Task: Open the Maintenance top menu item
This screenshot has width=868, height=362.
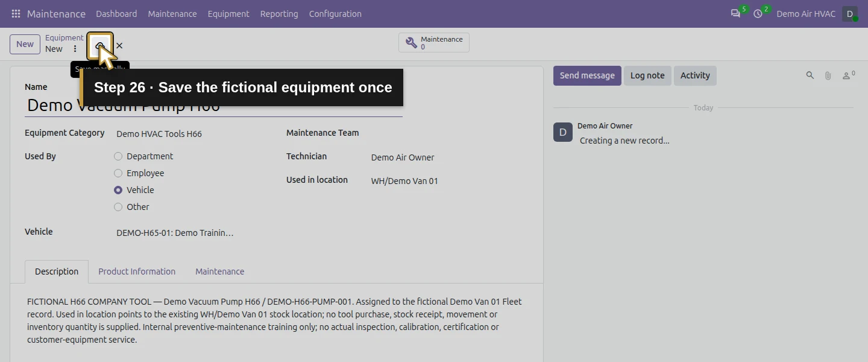Action: (172, 14)
